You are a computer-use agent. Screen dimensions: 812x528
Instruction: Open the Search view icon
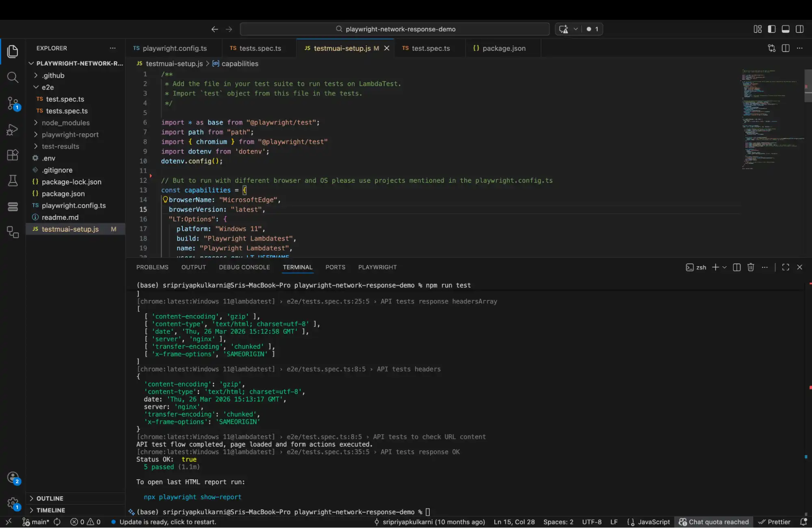13,77
